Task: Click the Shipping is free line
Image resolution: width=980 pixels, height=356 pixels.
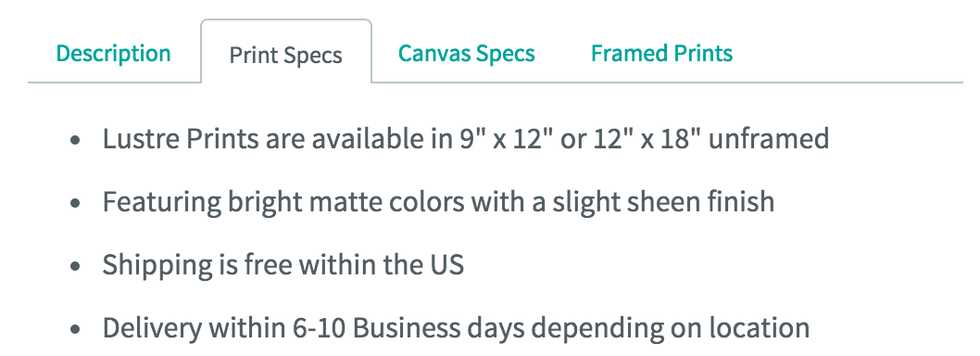Action: tap(283, 264)
